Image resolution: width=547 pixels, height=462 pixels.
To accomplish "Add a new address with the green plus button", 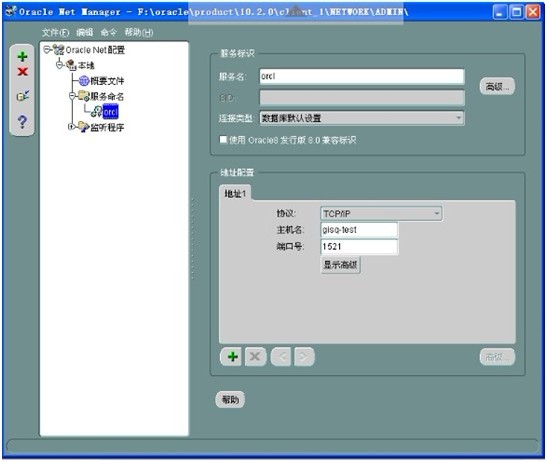I will (232, 357).
